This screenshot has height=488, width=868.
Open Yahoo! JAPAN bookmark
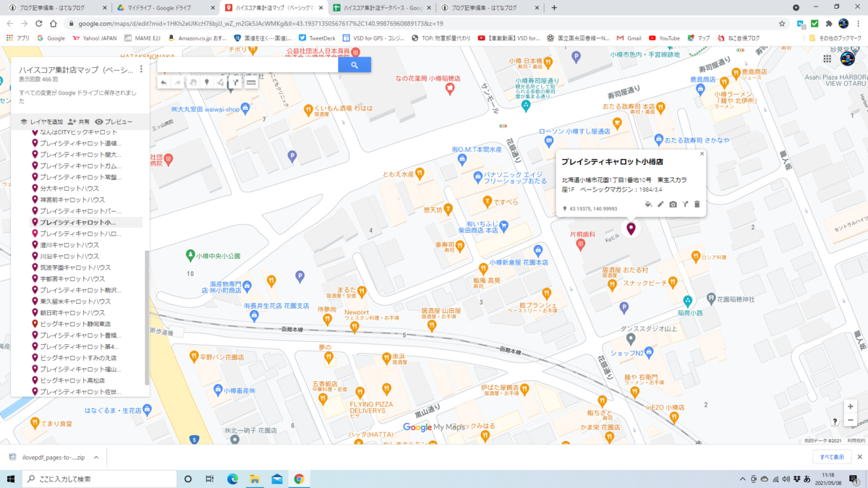pos(96,38)
